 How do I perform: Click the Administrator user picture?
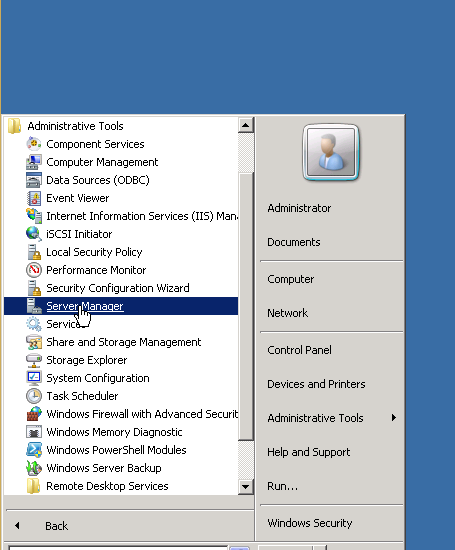pyautogui.click(x=330, y=152)
